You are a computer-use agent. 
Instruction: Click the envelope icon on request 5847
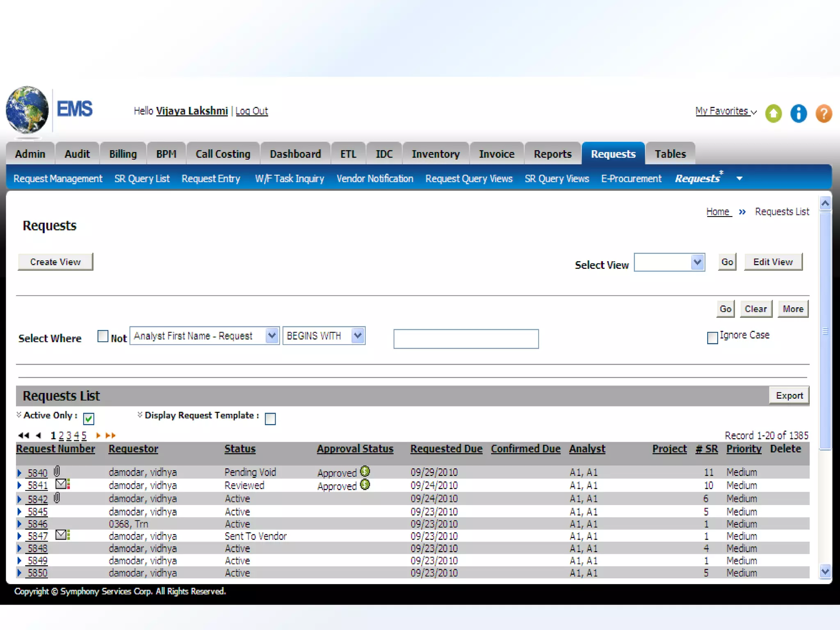[62, 535]
